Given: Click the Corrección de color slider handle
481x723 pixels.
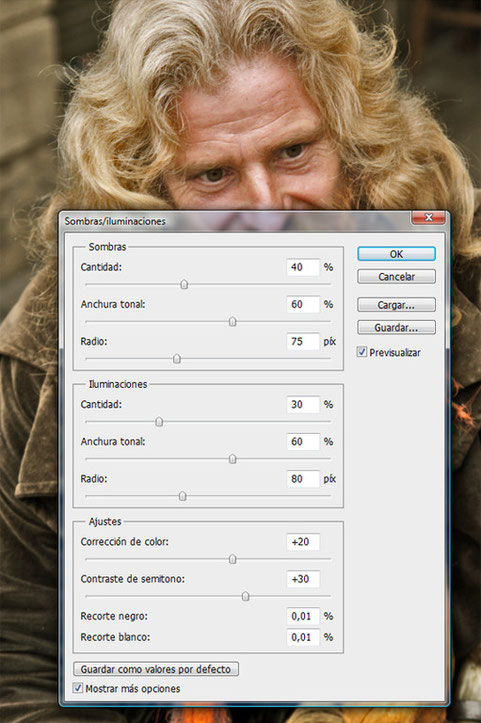Looking at the screenshot, I should (232, 559).
